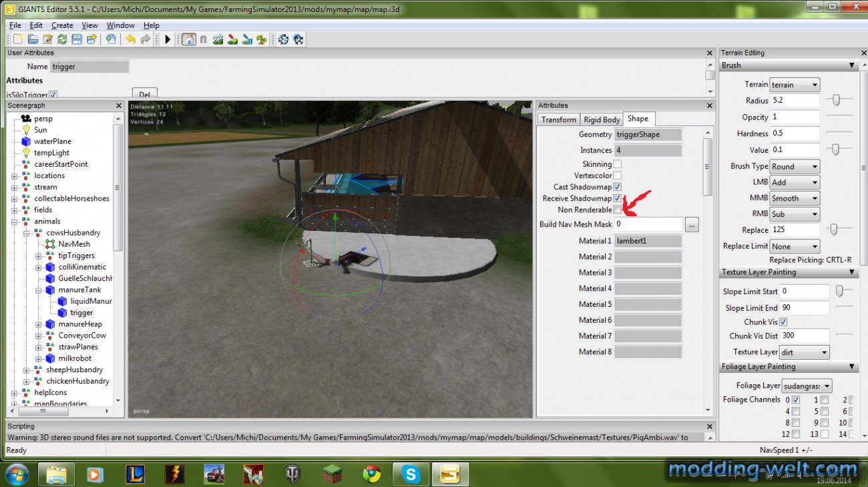
Task: Click the gray Redo arrow
Action: (146, 39)
